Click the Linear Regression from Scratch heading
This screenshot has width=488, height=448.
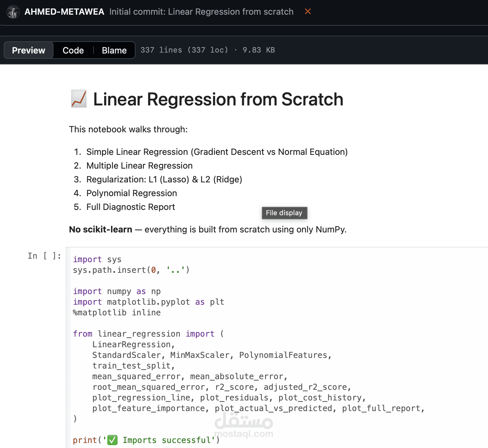[x=218, y=99]
